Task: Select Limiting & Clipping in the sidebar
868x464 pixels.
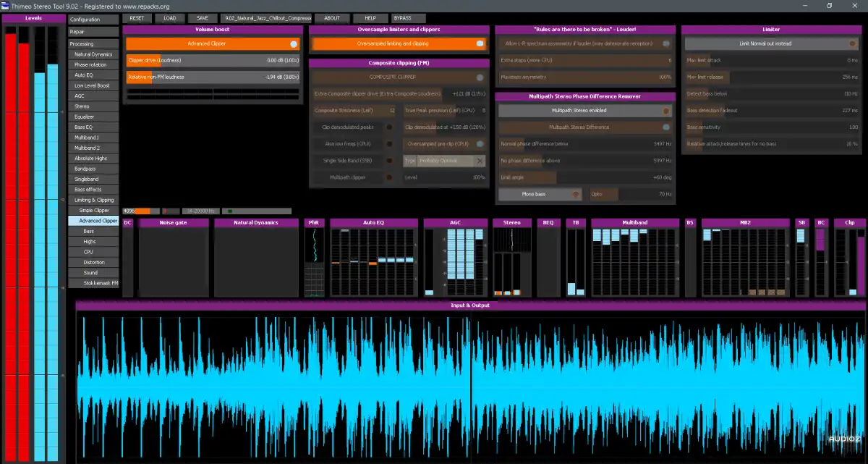Action: click(93, 200)
